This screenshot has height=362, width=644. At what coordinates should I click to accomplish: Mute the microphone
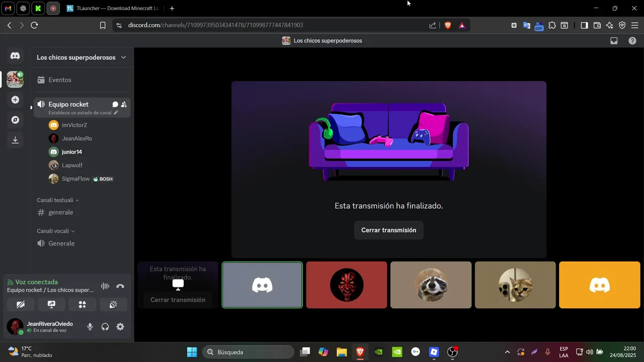90,327
